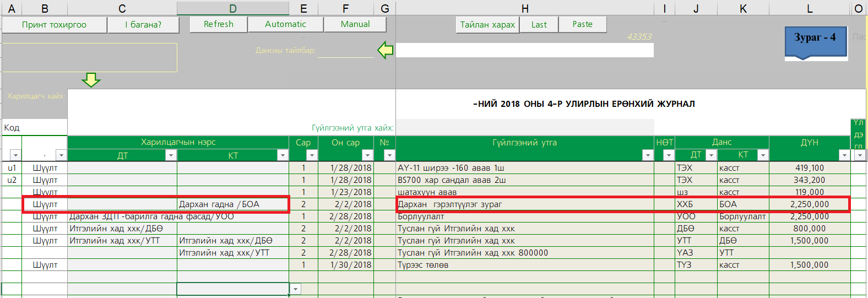Open Тайлан харах report view
This screenshot has height=298, width=868.
pos(487,25)
